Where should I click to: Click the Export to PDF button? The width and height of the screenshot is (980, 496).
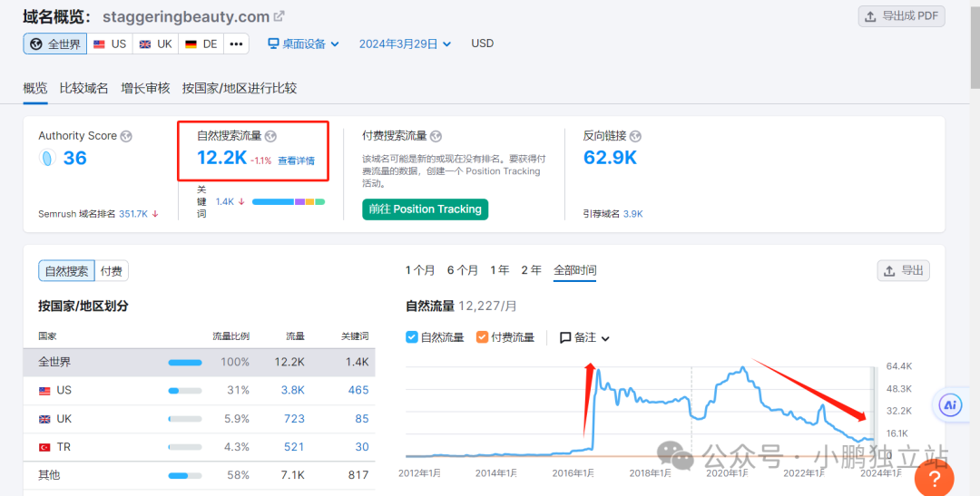coord(901,16)
